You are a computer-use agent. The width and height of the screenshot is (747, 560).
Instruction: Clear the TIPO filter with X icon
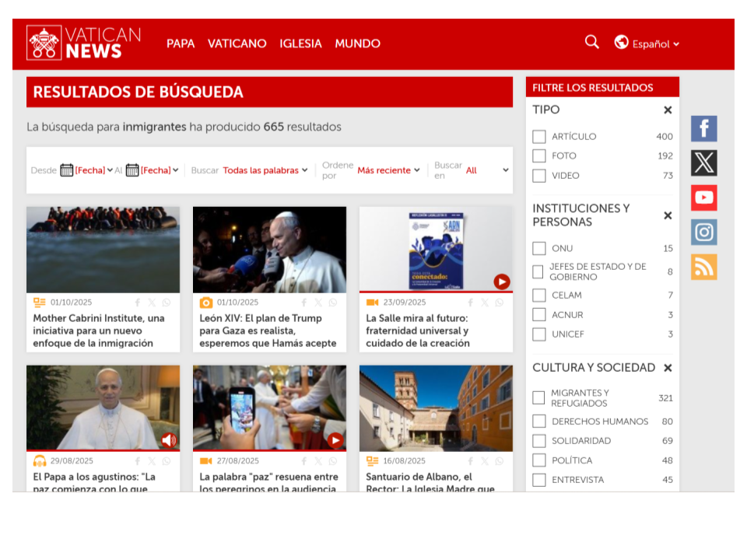point(668,110)
